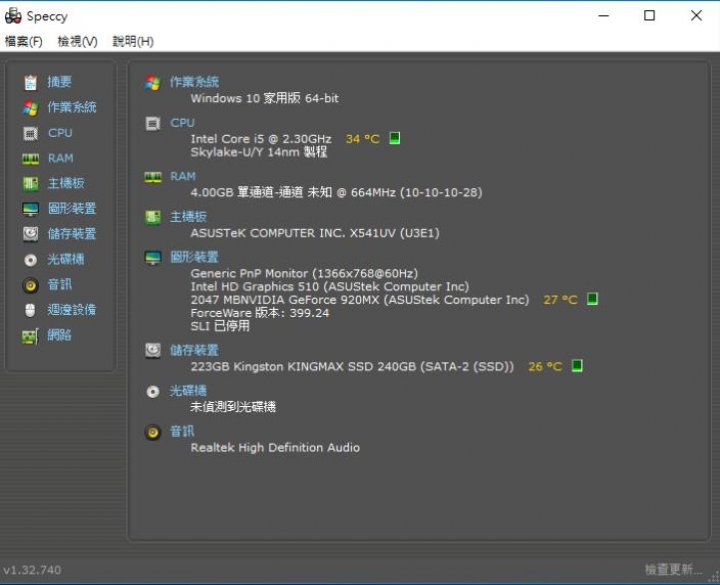Open the 檔案(F) menu
Viewport: 720px width, 585px height.
[23, 41]
